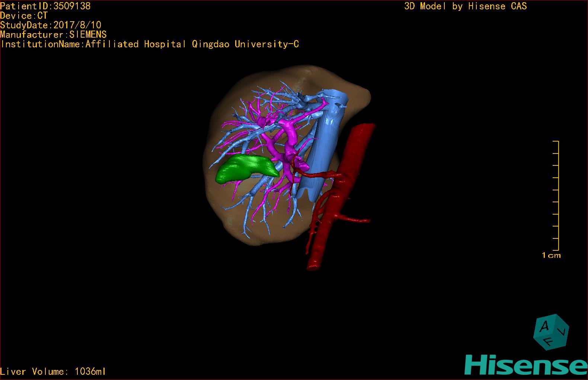Click the Device:CT label
This screenshot has height=380, width=588.
24,16
